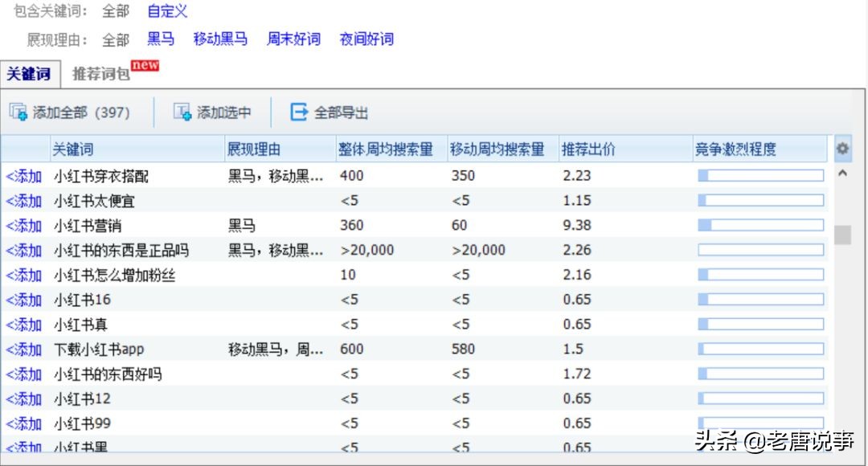
Task: Click <添加 for keyword 下载小红书app
Action: coord(24,349)
